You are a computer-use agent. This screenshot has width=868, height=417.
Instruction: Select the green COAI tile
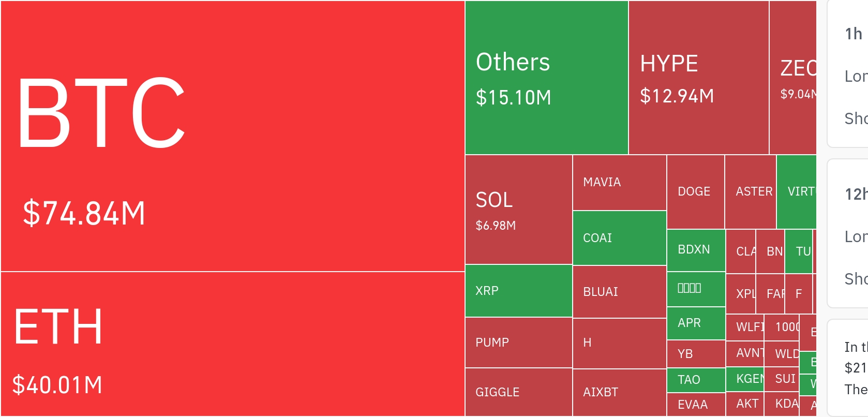pos(619,238)
